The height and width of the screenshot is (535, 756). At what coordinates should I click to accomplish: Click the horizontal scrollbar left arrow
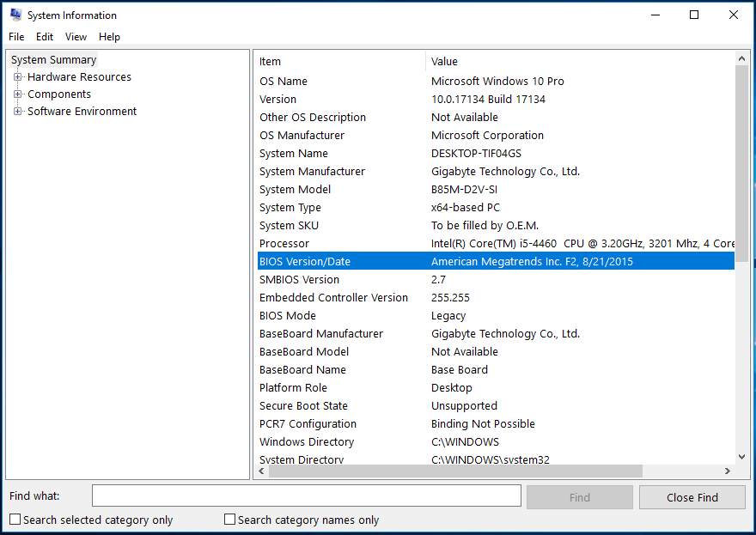261,471
